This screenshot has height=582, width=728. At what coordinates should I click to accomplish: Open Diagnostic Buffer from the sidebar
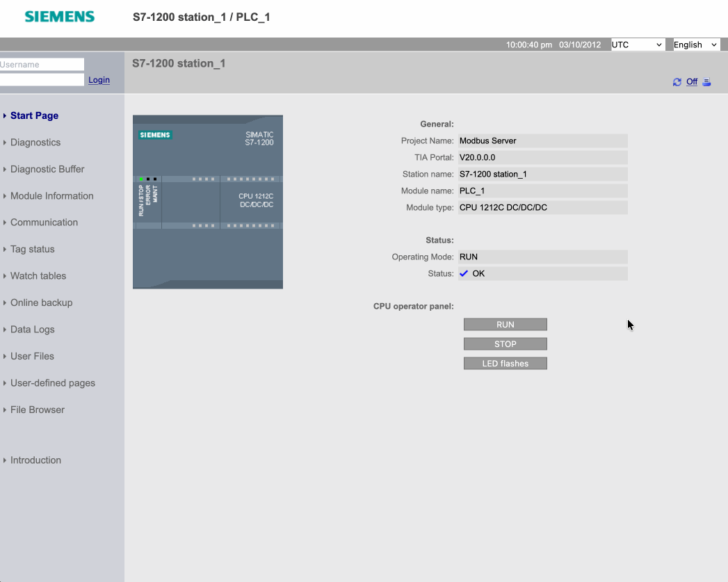[x=47, y=169]
